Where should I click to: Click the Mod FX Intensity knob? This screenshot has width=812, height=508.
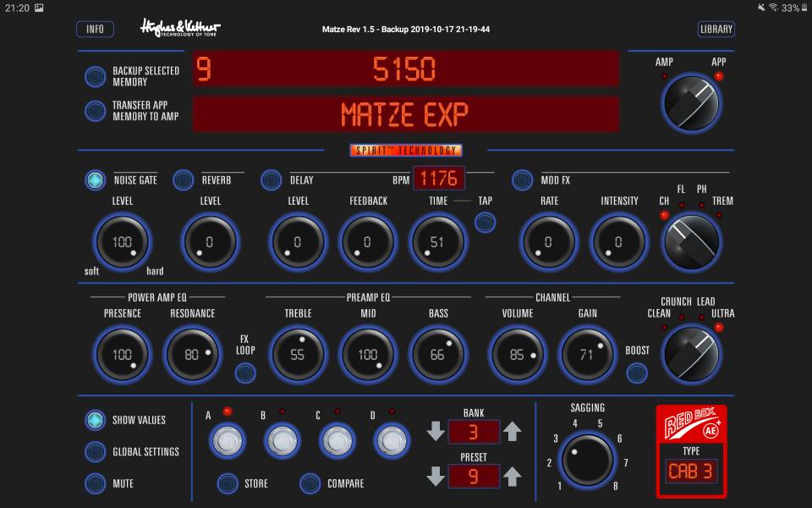pyautogui.click(x=619, y=242)
